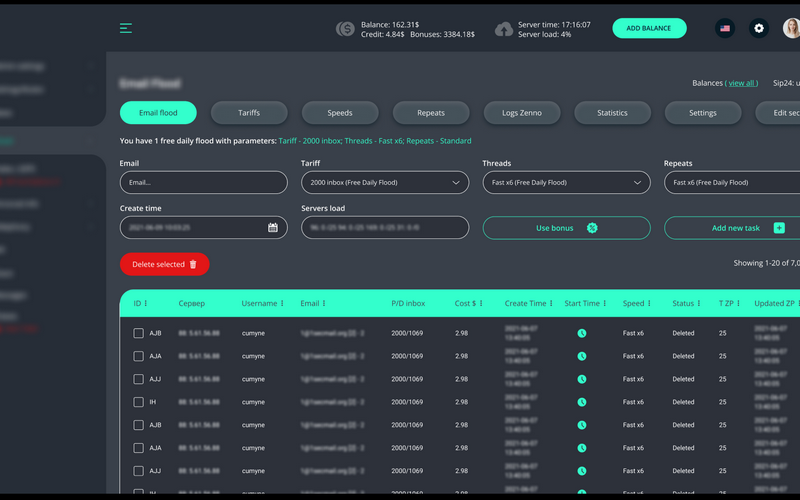Focus the Create time field
The width and height of the screenshot is (800, 500).
[x=204, y=228]
